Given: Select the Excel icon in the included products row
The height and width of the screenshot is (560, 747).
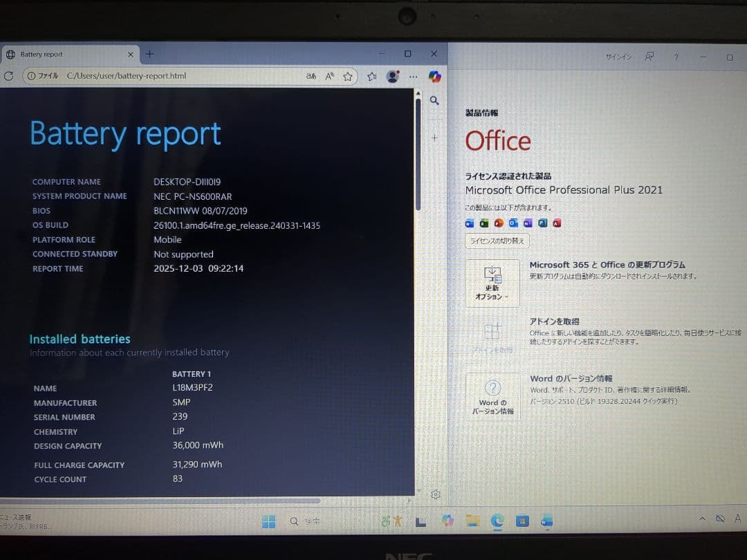Looking at the screenshot, I should pyautogui.click(x=484, y=223).
